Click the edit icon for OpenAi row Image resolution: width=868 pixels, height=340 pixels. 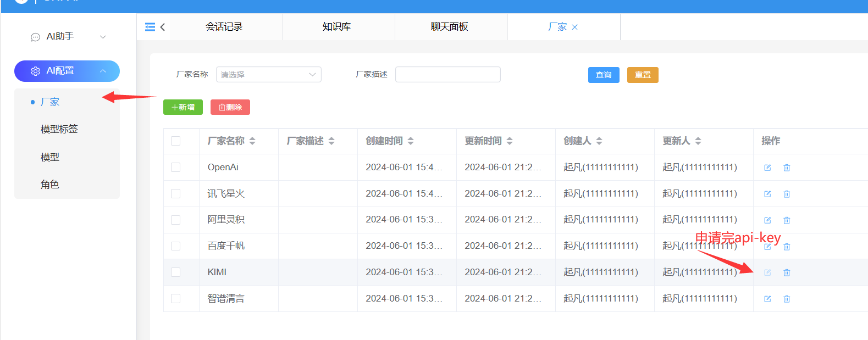[x=767, y=168]
